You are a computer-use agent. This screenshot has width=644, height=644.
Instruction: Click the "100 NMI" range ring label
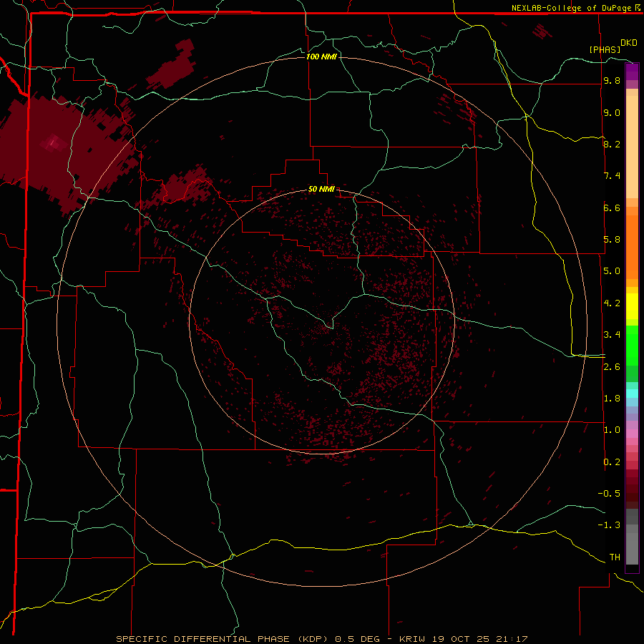pos(321,57)
